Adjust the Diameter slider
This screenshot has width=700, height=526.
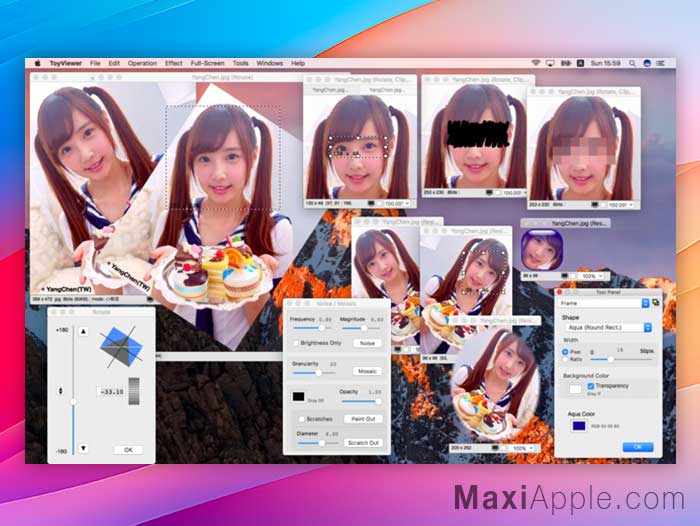tap(317, 443)
